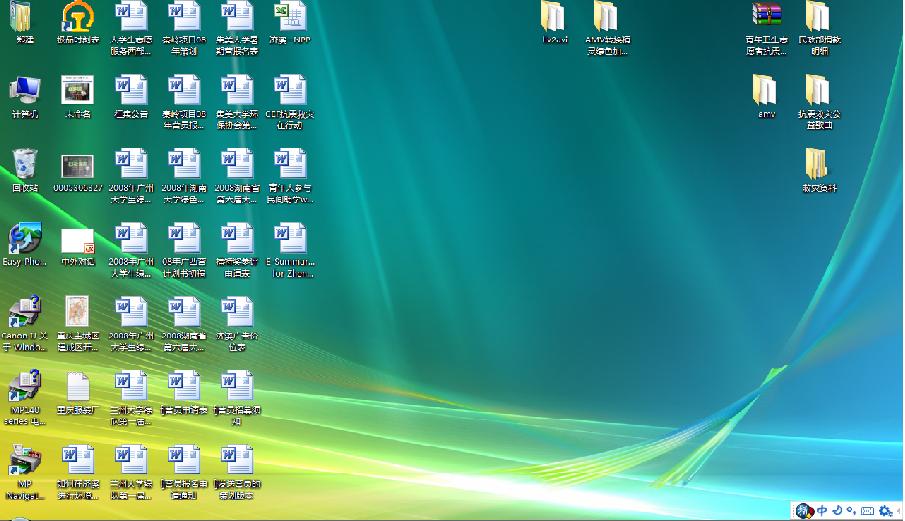Screen dimensions: 905x521
Task: Select the 秦岭项目05年会员报... Word document
Action: [184, 91]
